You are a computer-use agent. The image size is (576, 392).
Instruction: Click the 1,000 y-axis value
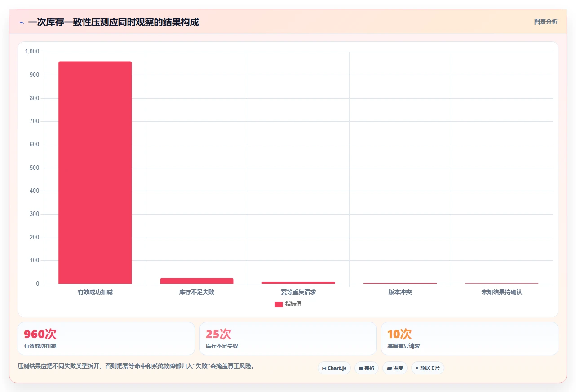32,52
